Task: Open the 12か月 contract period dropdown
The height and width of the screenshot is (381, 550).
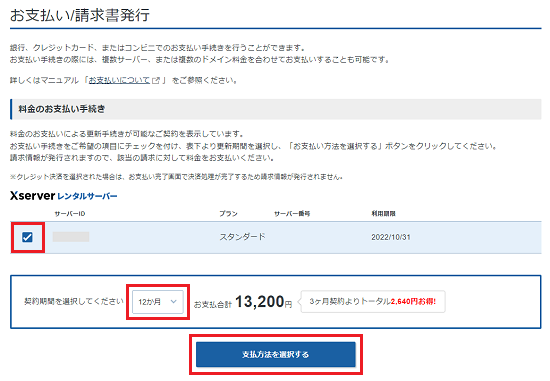Action: (x=158, y=302)
